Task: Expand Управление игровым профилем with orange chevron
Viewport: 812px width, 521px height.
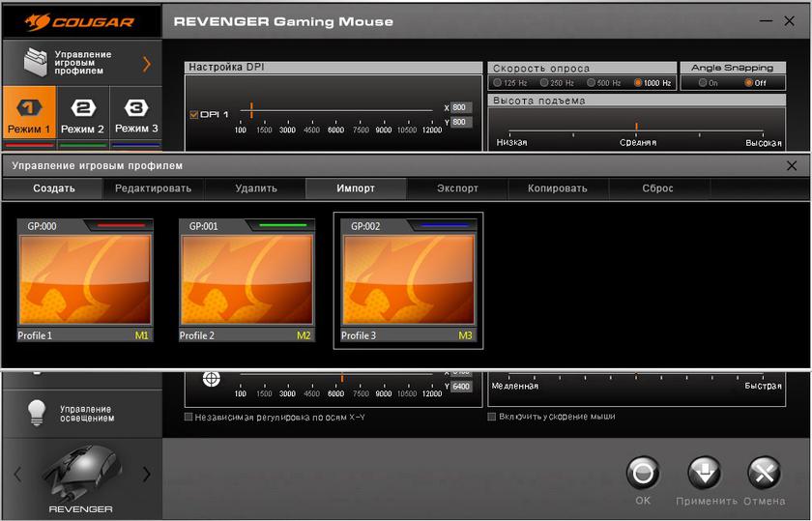Action: [147, 64]
